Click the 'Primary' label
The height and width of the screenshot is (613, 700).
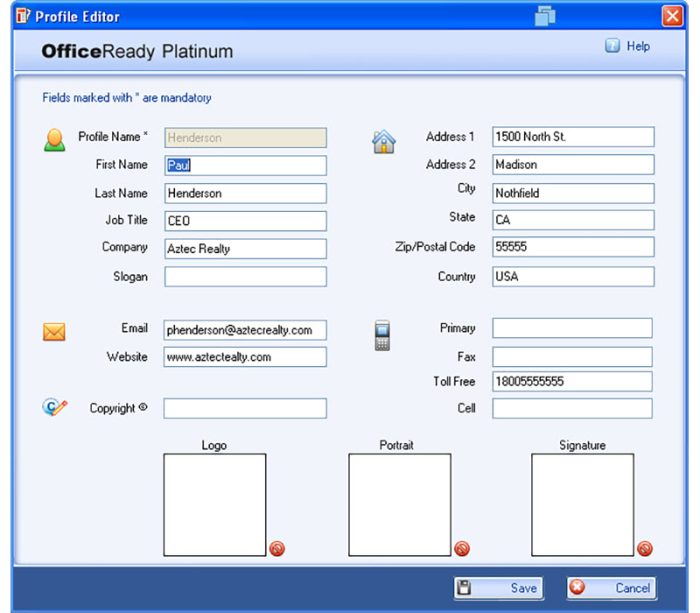click(458, 328)
